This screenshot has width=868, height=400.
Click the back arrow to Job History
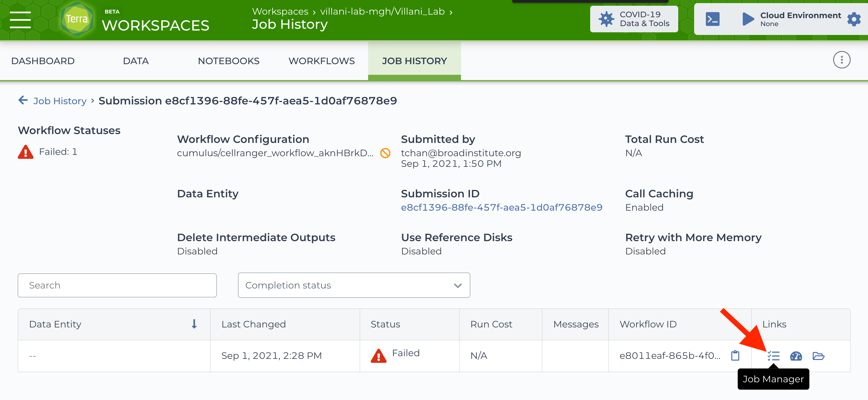pyautogui.click(x=23, y=100)
